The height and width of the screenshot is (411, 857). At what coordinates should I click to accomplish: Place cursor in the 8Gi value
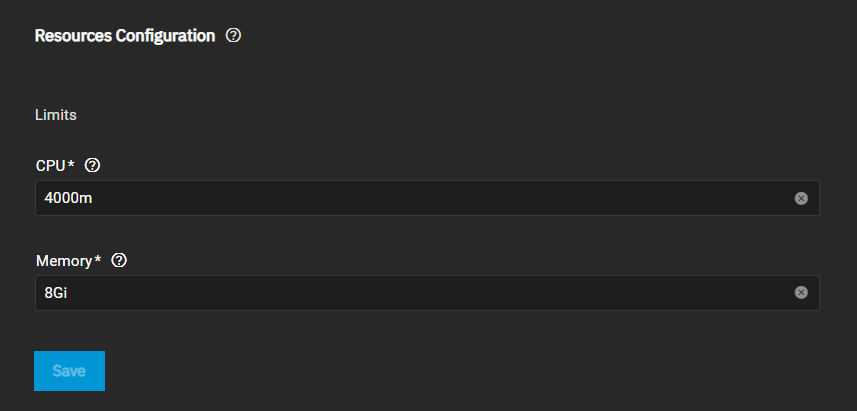click(57, 292)
